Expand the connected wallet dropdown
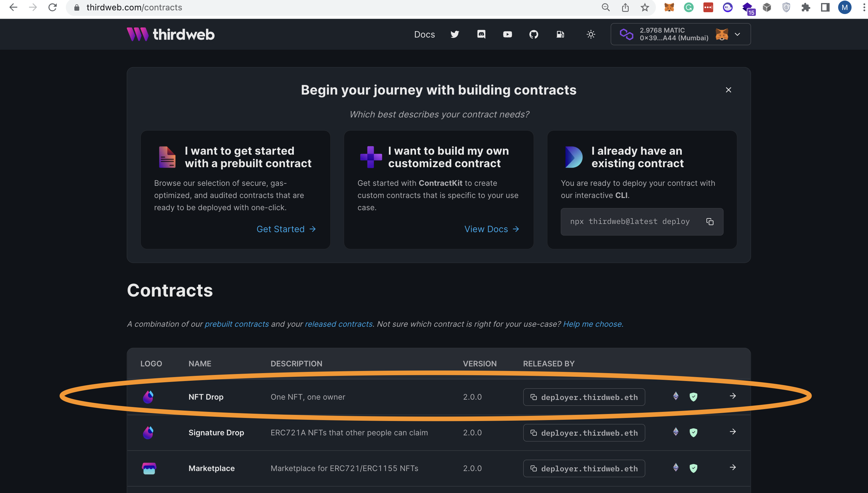868x493 pixels. (681, 34)
